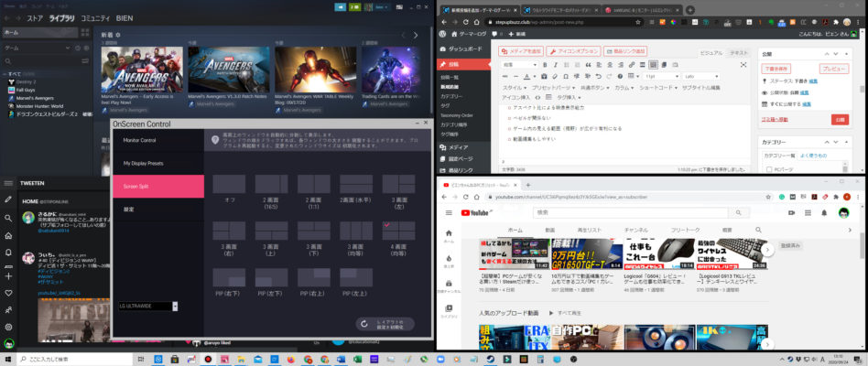The width and height of the screenshot is (868, 366).
Task: Click special character omega icon in editor
Action: 566,76
